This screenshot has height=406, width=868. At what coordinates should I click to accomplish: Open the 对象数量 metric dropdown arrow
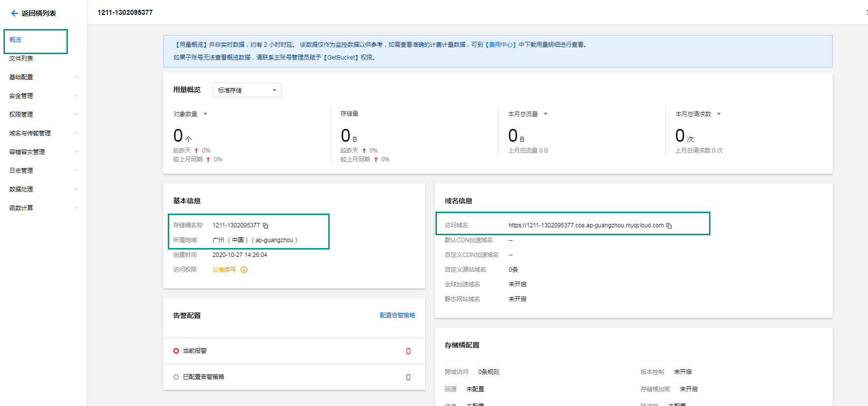pyautogui.click(x=205, y=114)
